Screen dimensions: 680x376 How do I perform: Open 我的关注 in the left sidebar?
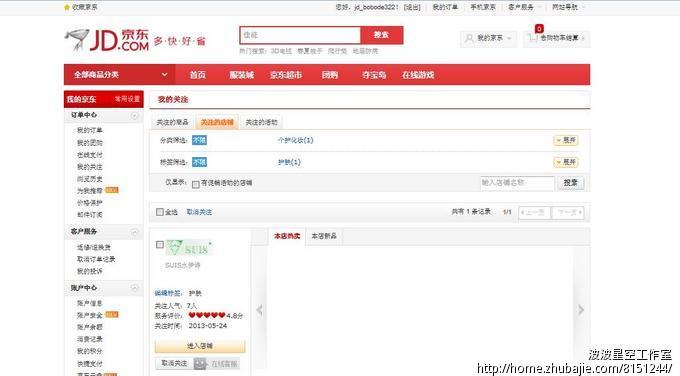tap(90, 167)
